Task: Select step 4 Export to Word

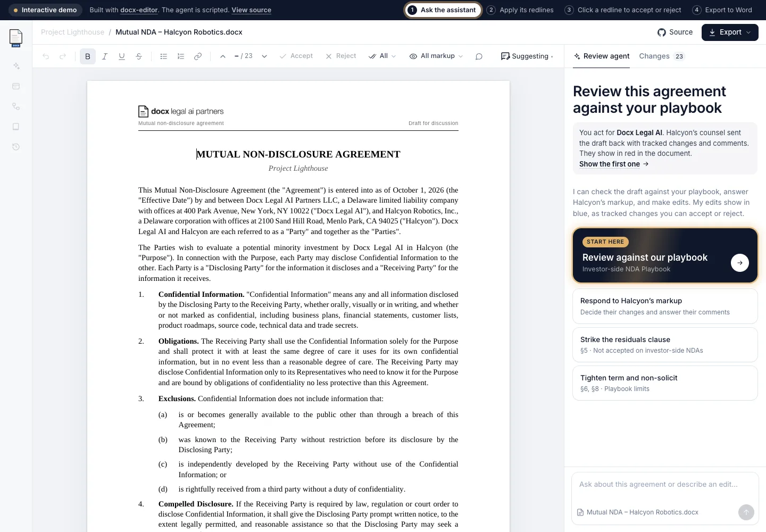Action: click(x=722, y=10)
